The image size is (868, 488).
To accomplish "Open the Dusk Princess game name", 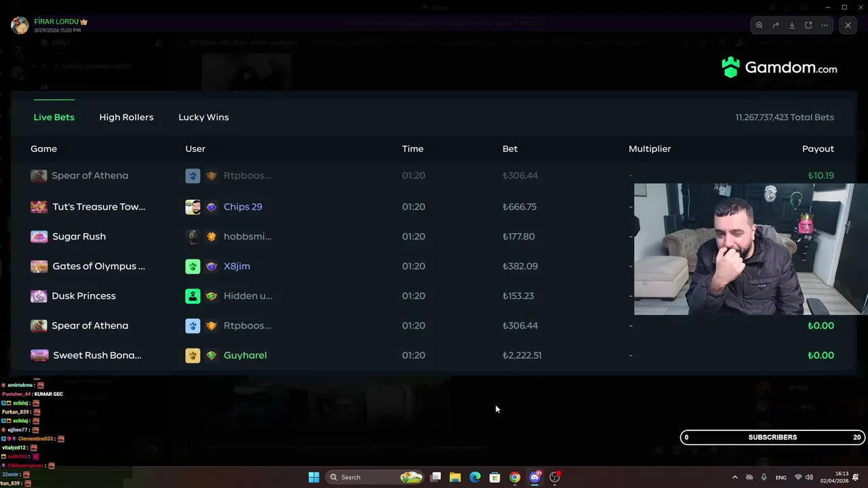I will point(84,296).
